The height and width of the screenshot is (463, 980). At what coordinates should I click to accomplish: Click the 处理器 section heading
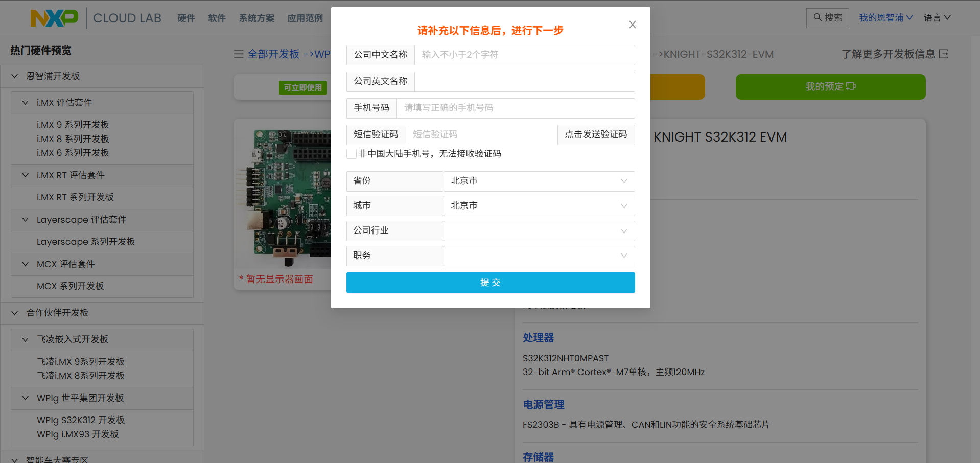pos(538,338)
